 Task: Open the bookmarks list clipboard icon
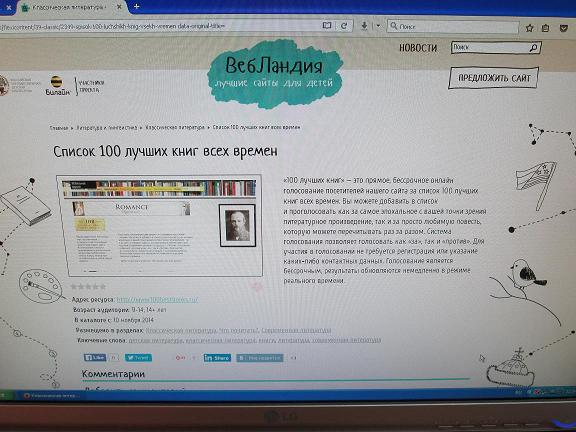coord(546,28)
